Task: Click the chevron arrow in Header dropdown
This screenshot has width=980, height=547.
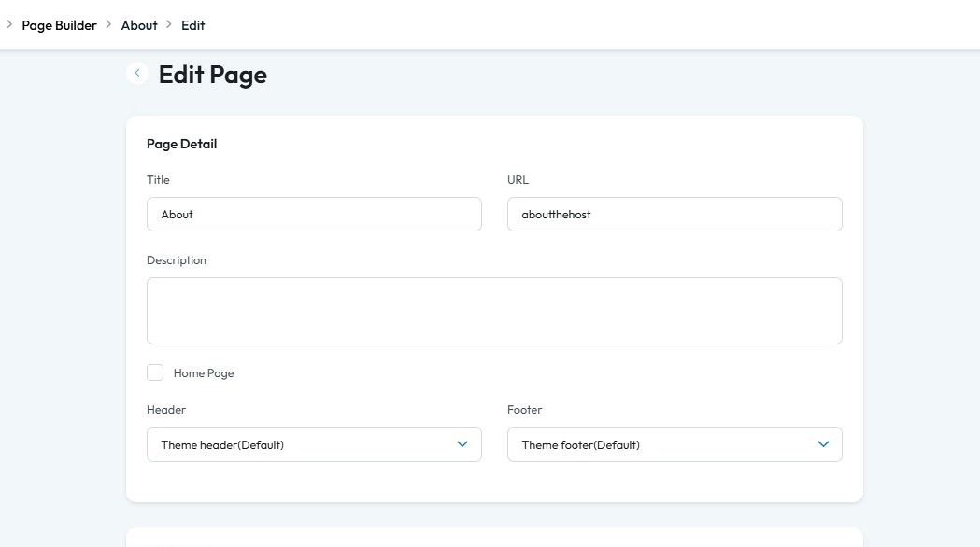Action: pyautogui.click(x=462, y=444)
